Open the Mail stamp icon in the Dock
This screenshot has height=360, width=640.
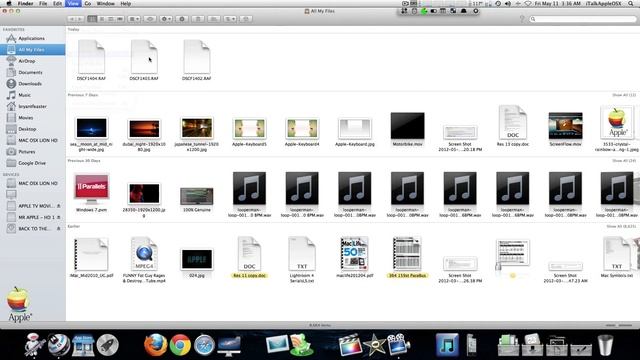[x=277, y=345]
